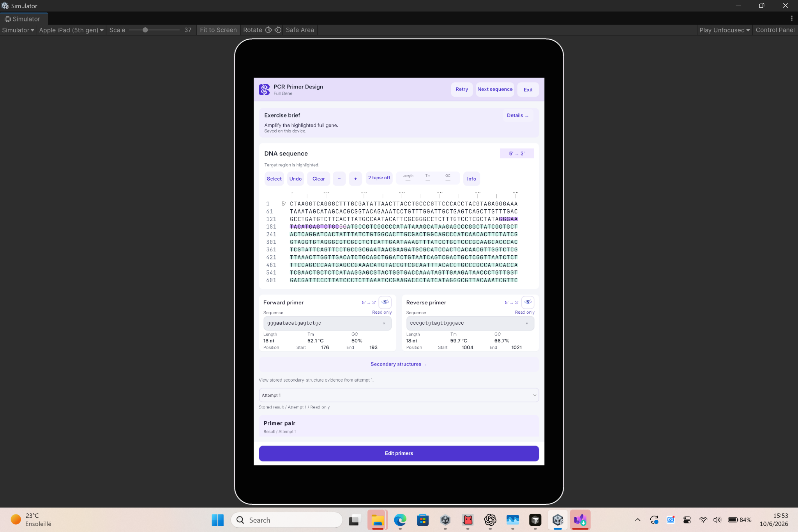
Task: Toggle forward primer visibility eye icon
Action: click(x=385, y=302)
